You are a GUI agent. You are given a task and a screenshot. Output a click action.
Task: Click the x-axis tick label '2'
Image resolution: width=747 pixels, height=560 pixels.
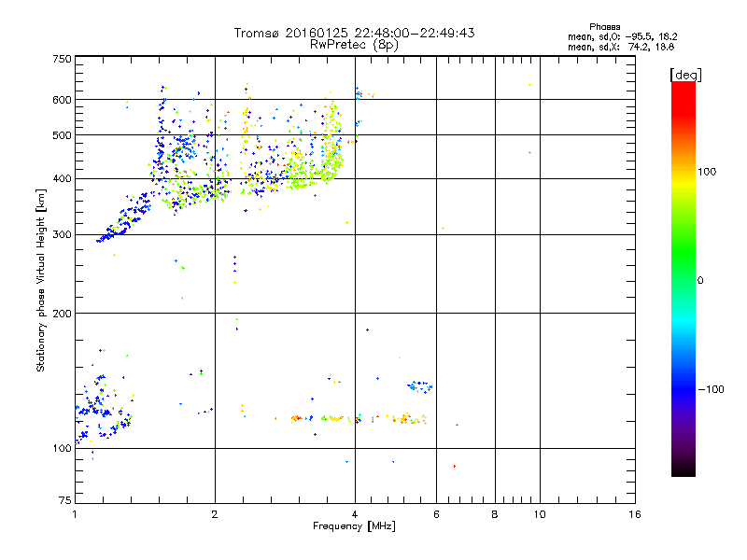pyautogui.click(x=215, y=514)
